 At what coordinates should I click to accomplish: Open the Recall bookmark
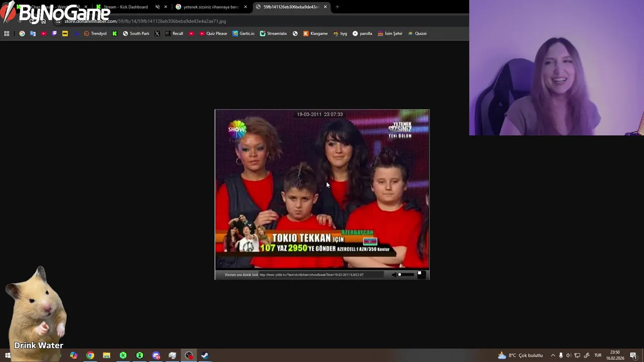point(174,34)
